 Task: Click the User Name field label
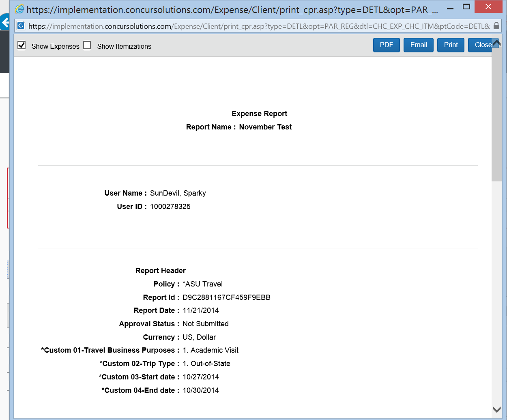(125, 193)
